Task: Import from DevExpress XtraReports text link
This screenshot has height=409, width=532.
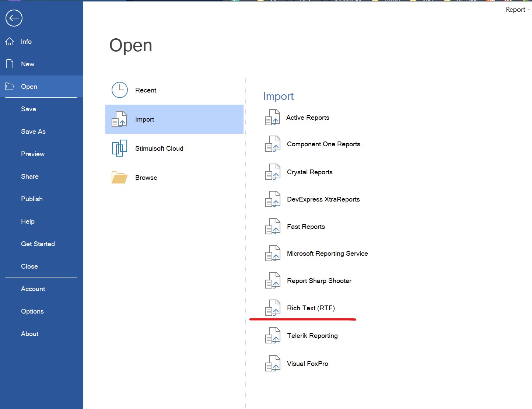Action: (323, 199)
